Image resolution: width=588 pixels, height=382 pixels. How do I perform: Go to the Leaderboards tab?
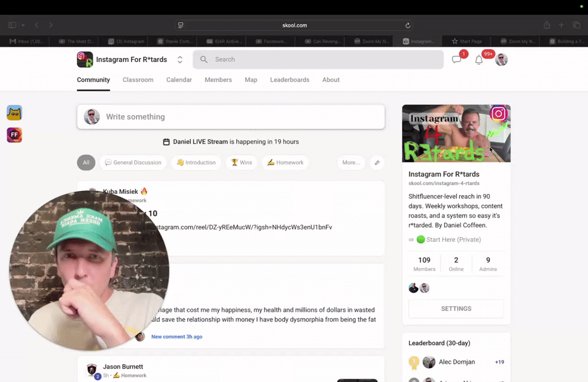point(289,80)
